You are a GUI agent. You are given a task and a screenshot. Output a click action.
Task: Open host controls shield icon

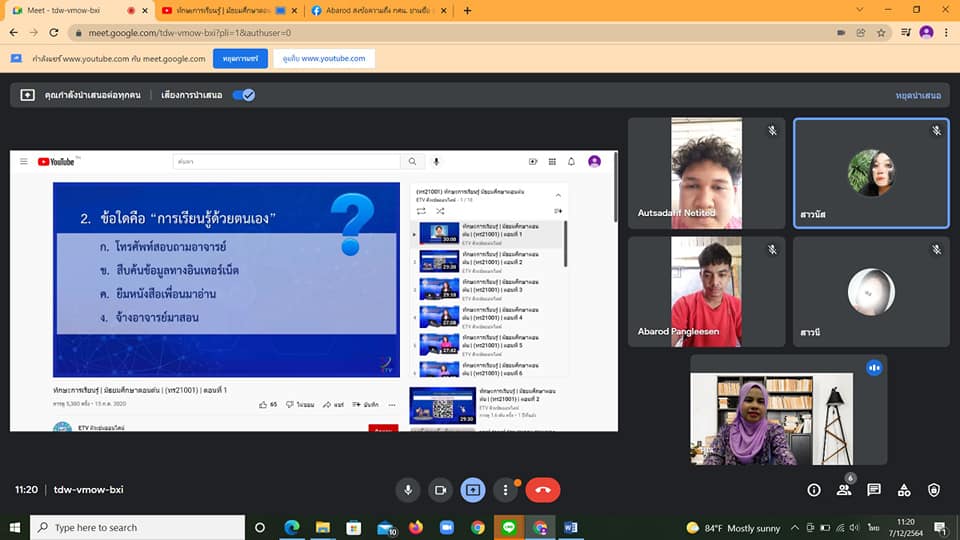(x=934, y=490)
